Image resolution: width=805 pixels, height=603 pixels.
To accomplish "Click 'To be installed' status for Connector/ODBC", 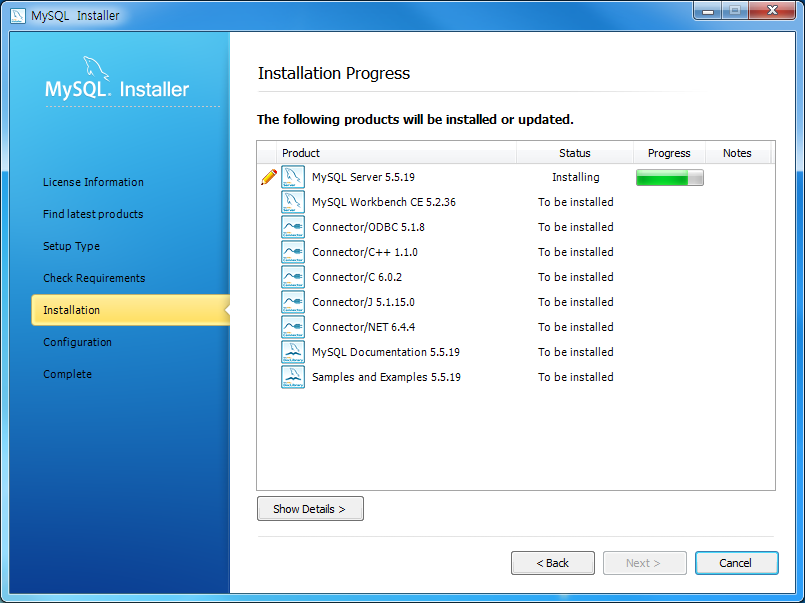I will [576, 227].
